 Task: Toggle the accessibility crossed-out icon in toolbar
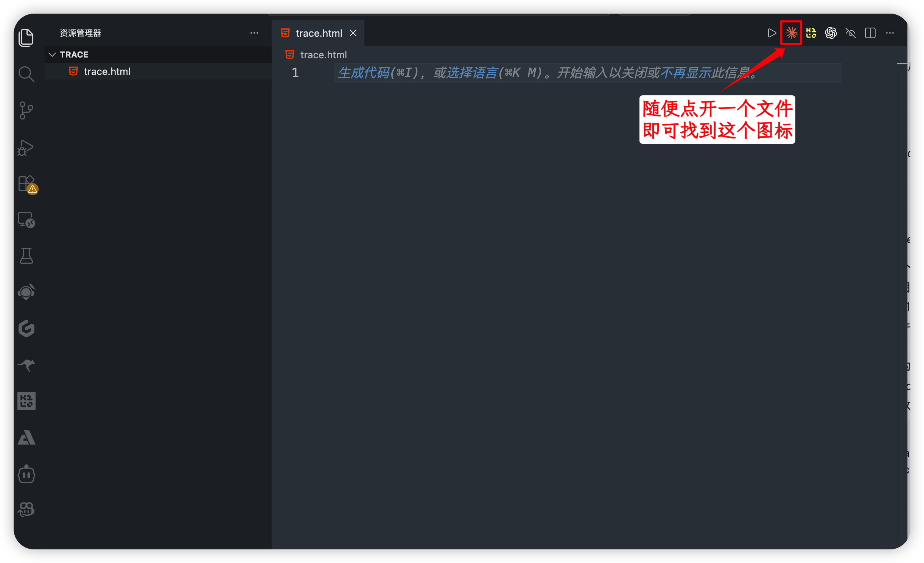(x=851, y=33)
